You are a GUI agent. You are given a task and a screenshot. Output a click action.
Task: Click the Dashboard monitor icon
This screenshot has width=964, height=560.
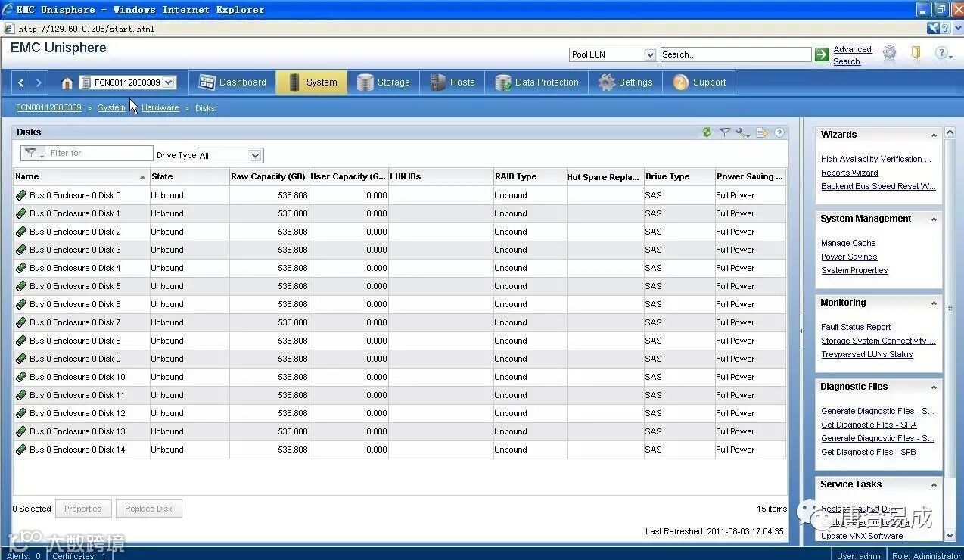click(x=206, y=82)
